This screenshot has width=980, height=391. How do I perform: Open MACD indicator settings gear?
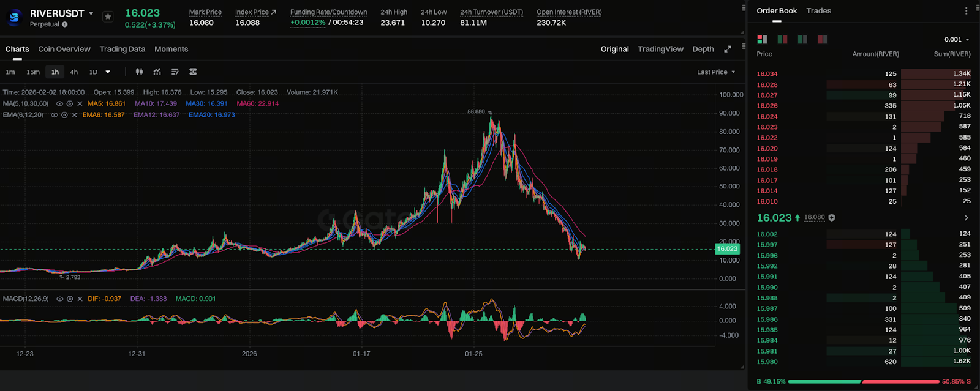point(70,299)
